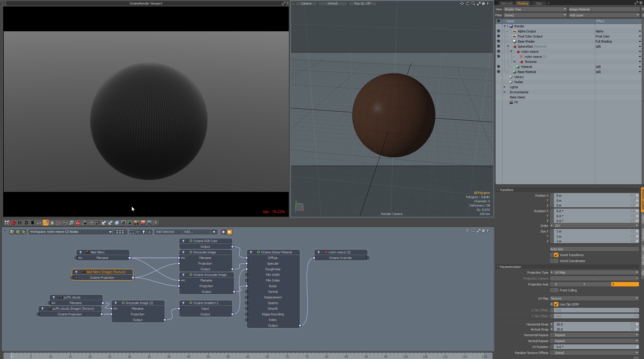
Task: Switch to the Clips tab
Action: (x=538, y=3)
